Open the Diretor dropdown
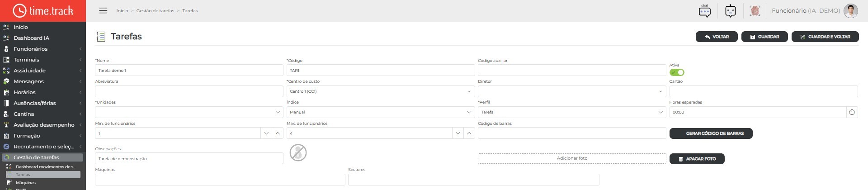 [x=572, y=91]
